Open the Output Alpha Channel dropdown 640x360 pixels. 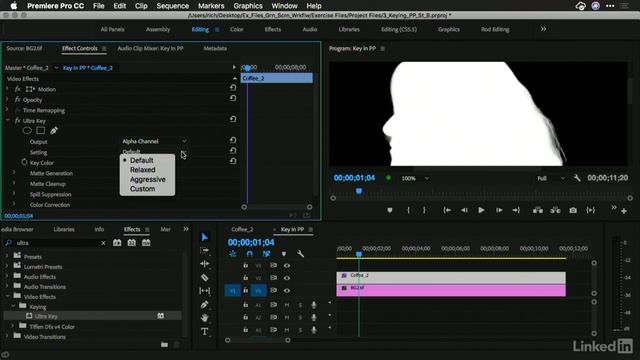(154, 141)
